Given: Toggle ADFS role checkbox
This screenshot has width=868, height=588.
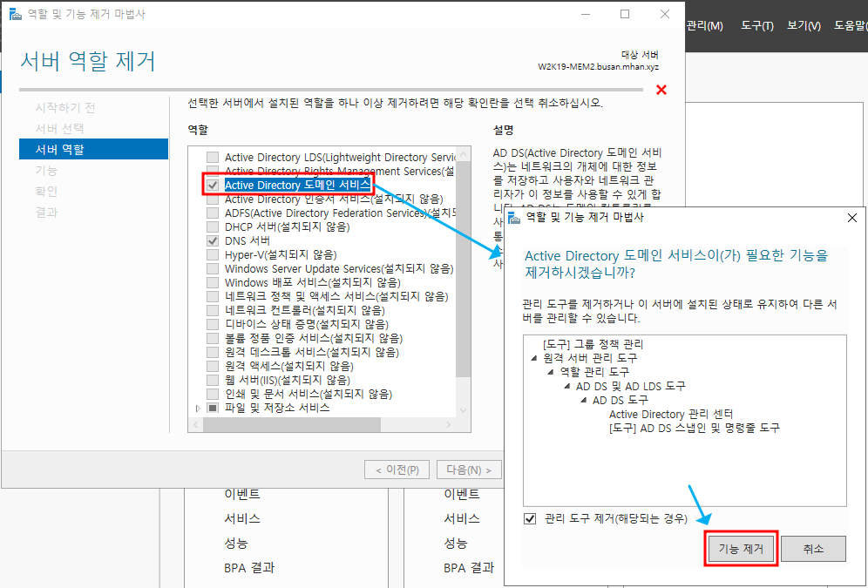Looking at the screenshot, I should tap(213, 213).
